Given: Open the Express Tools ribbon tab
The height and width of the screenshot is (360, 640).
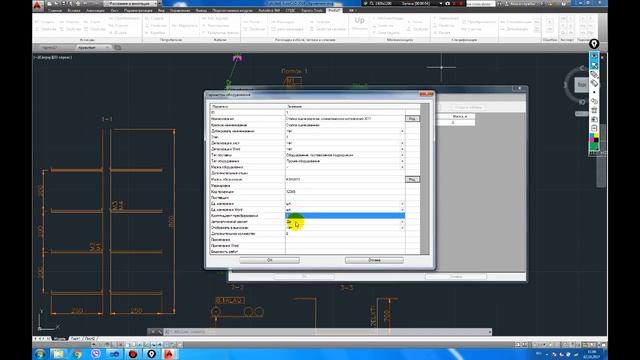Looking at the screenshot, I should pos(312,11).
